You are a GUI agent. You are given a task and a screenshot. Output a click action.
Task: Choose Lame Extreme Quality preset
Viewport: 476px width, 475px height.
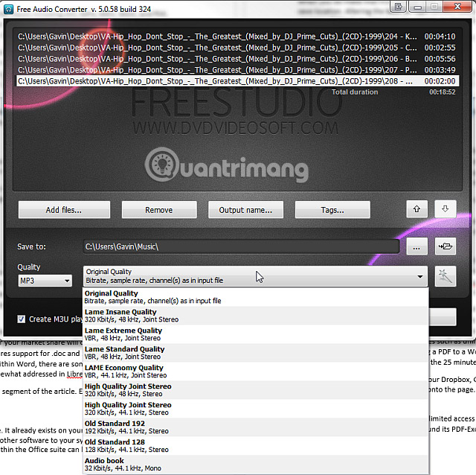[256, 334]
